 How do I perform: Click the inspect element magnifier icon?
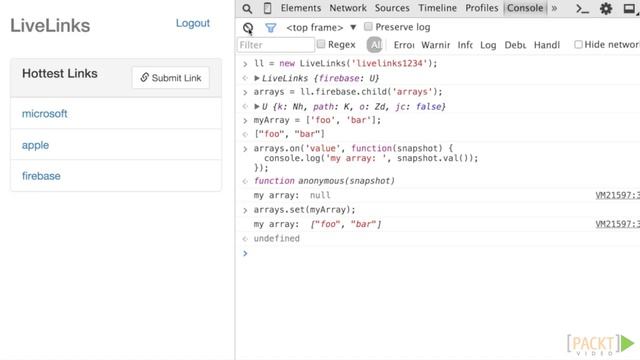pyautogui.click(x=247, y=9)
